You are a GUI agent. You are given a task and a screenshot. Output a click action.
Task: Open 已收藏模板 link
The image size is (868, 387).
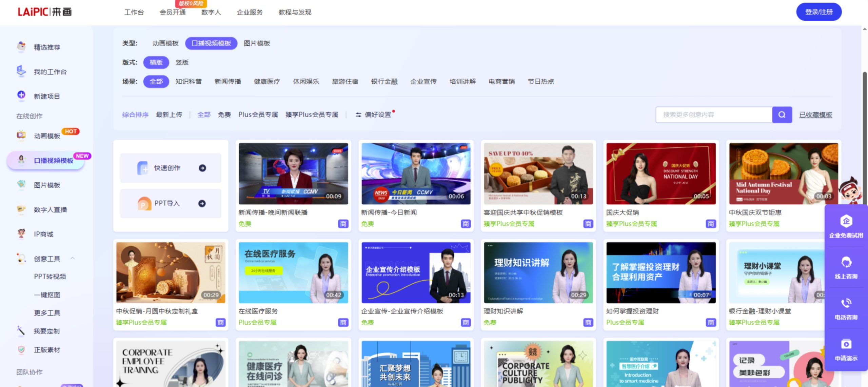tap(815, 115)
